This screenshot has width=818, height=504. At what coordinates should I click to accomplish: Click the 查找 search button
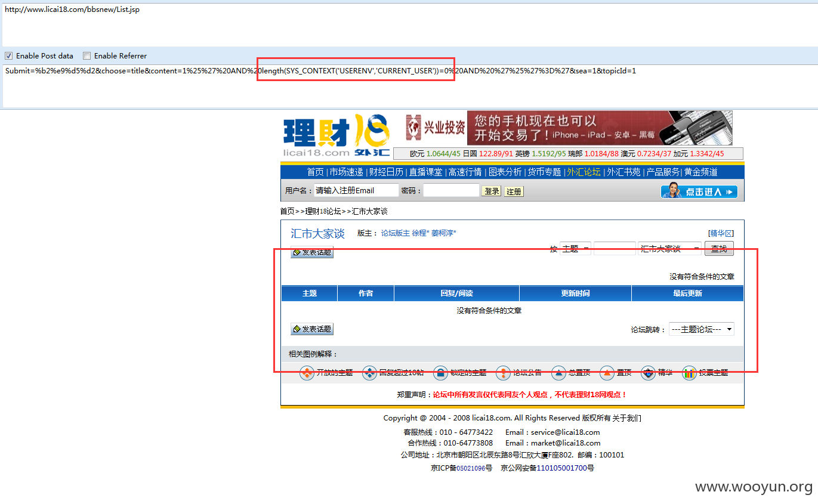click(x=719, y=249)
